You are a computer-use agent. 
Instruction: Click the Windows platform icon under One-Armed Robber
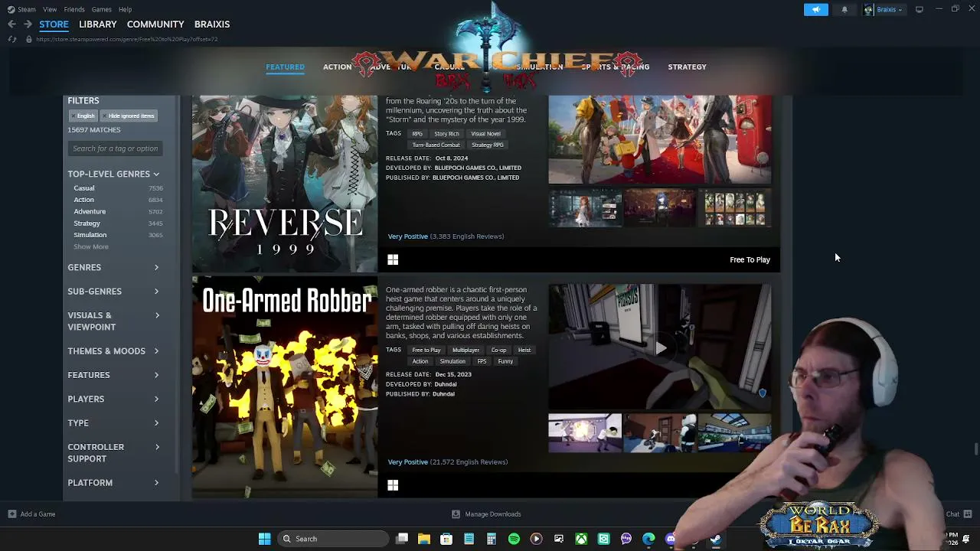tap(393, 485)
